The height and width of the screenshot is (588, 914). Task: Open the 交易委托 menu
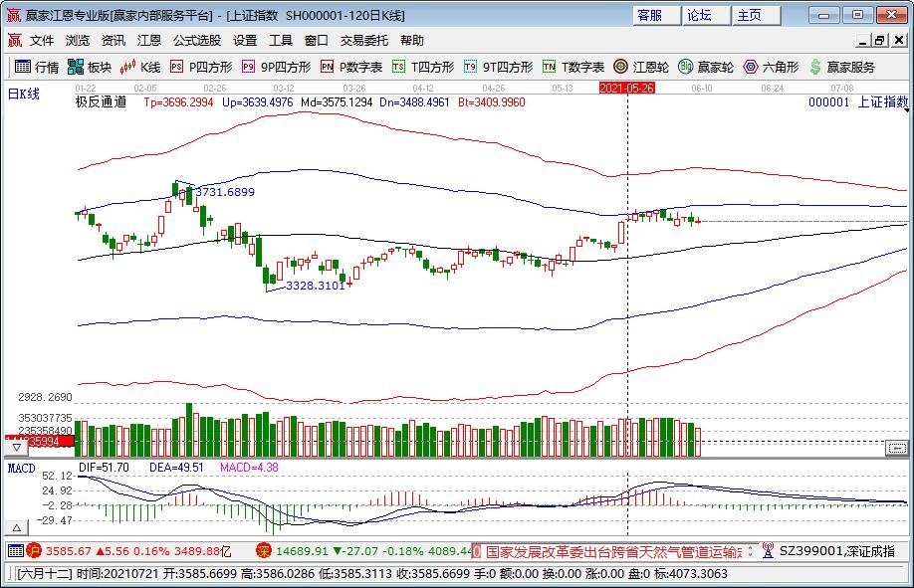tap(365, 41)
